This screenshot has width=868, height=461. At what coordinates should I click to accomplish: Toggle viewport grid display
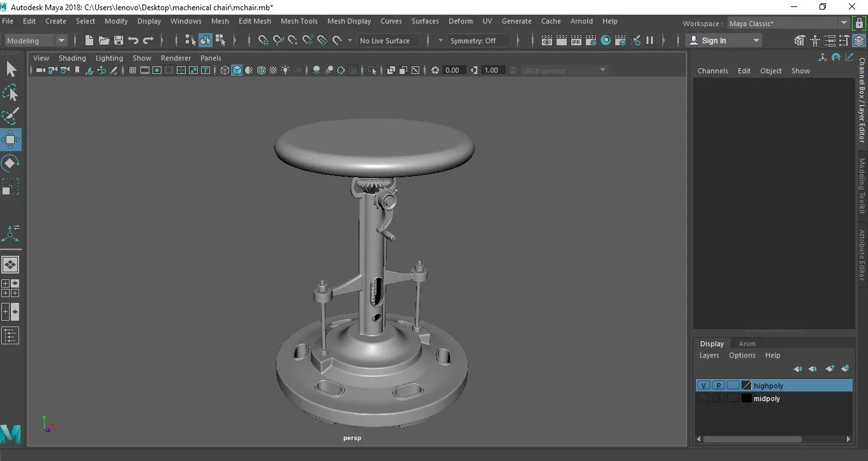(133, 70)
